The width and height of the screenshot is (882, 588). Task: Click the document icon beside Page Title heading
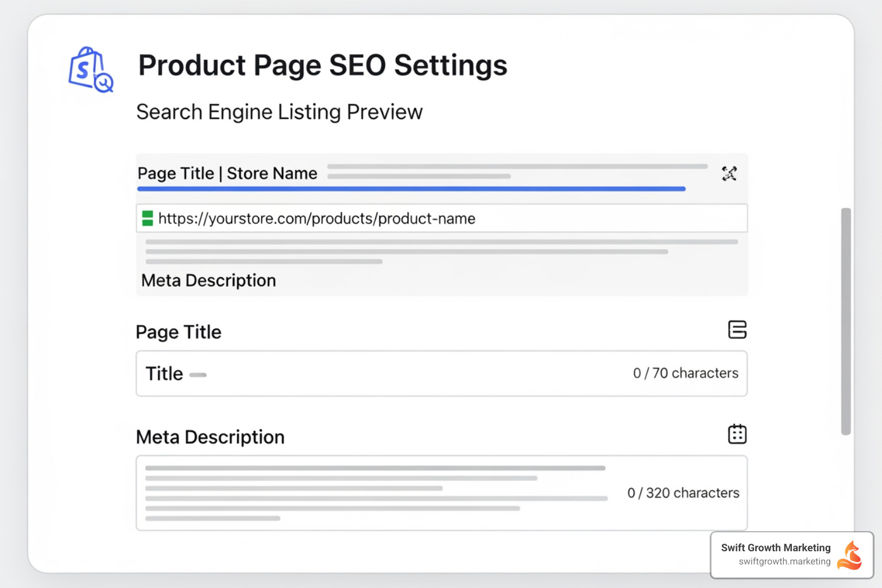point(737,330)
